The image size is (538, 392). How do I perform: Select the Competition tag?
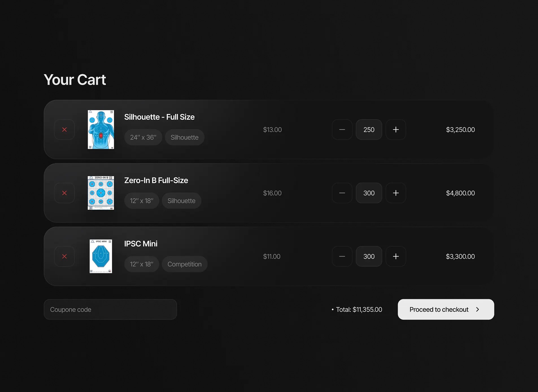point(184,264)
